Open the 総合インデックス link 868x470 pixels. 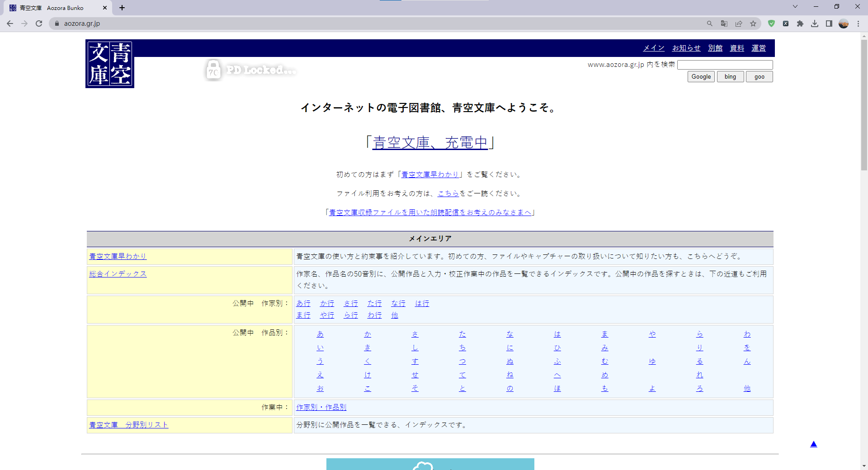118,274
